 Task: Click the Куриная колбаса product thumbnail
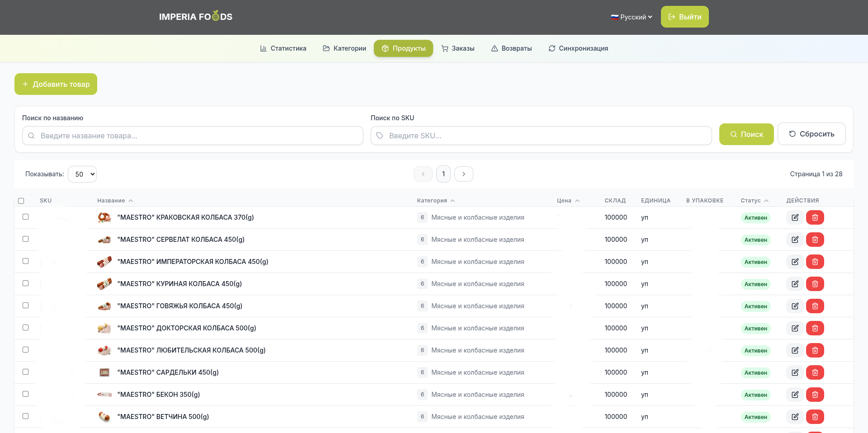(x=104, y=284)
